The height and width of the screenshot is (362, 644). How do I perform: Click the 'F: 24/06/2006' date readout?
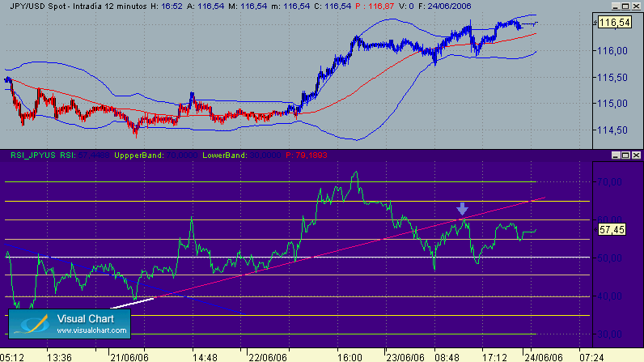coord(445,6)
